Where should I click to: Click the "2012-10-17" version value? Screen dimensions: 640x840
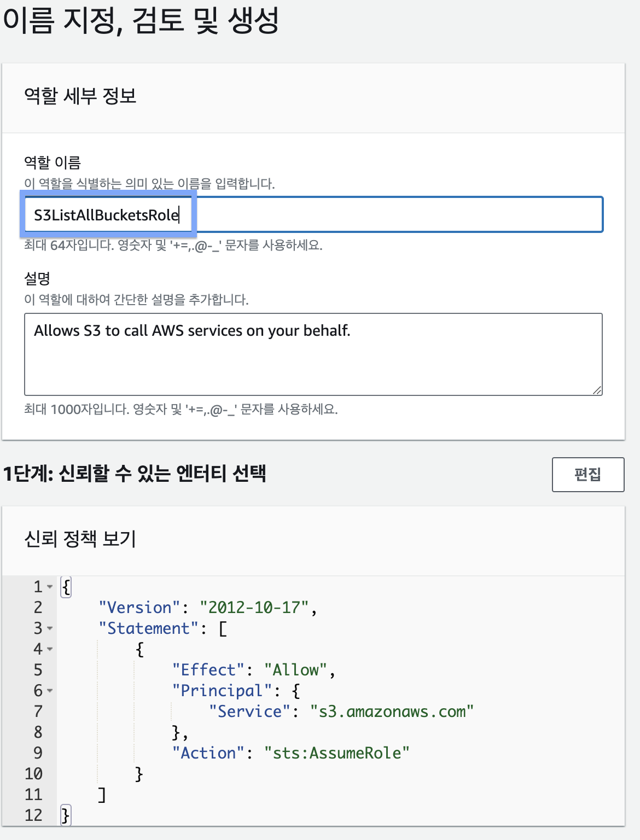(254, 608)
